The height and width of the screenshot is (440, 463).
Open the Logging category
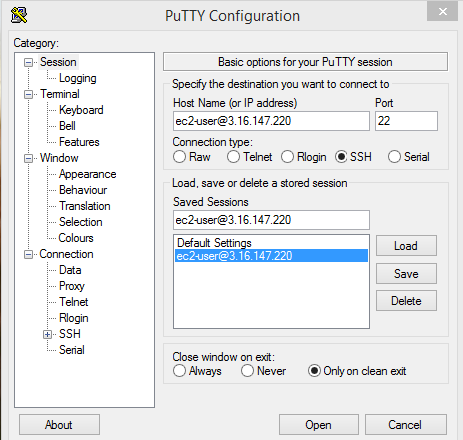point(78,78)
